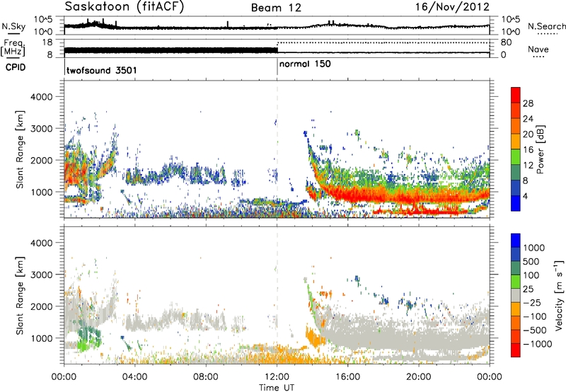Click the power panel "Slant Range [km]" label
Screen dimensions: 566x392
coord(20,149)
